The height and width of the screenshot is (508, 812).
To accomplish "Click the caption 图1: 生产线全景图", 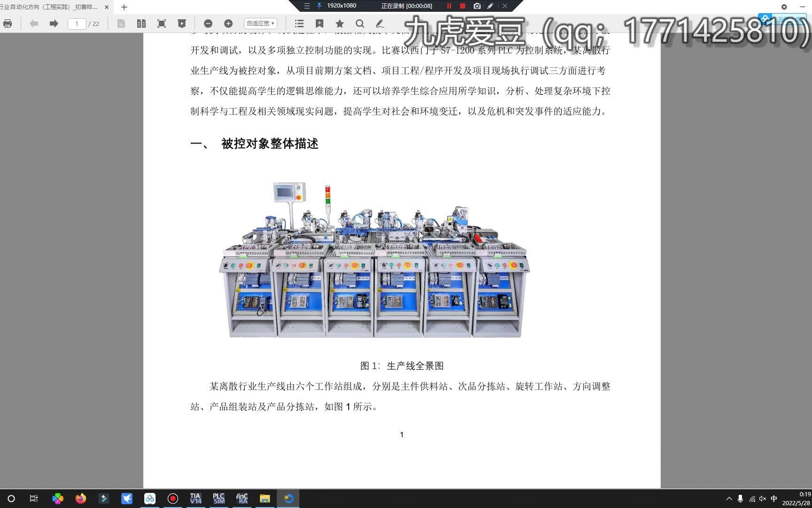I will [402, 366].
